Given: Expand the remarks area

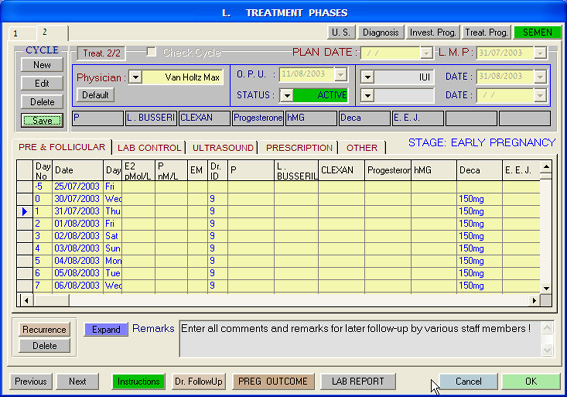Looking at the screenshot, I should [x=106, y=330].
